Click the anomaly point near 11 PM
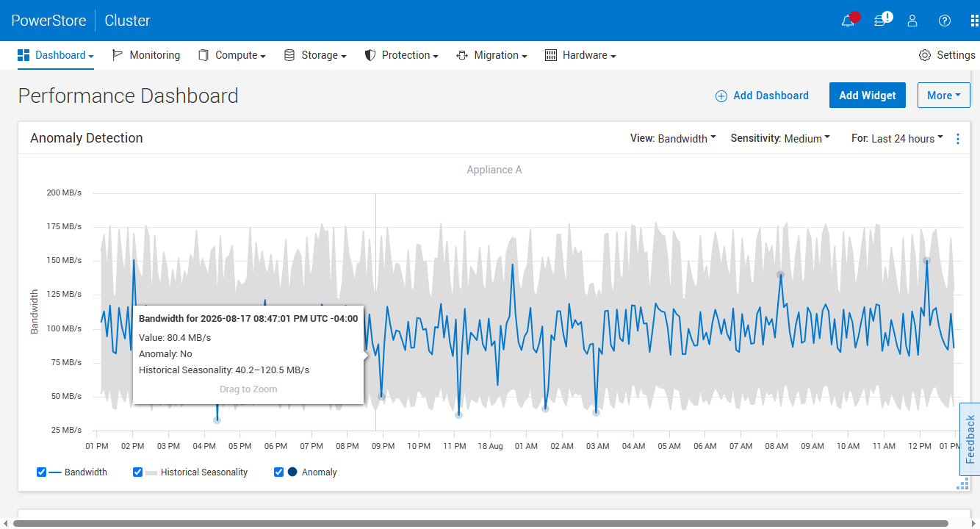The image size is (980, 529). [458, 415]
